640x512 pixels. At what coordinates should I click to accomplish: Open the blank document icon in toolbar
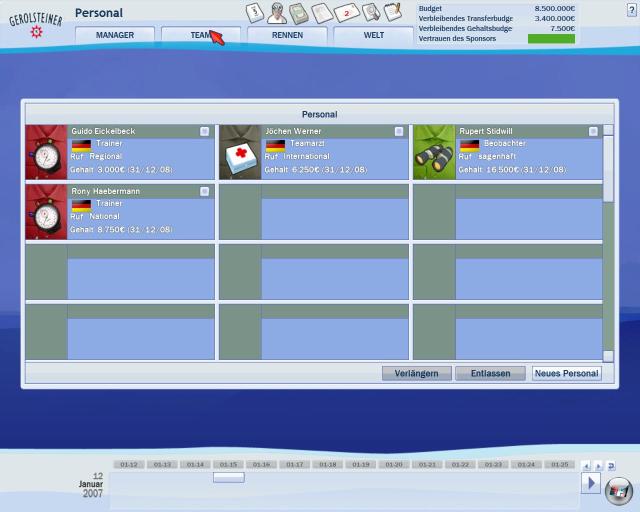point(322,13)
